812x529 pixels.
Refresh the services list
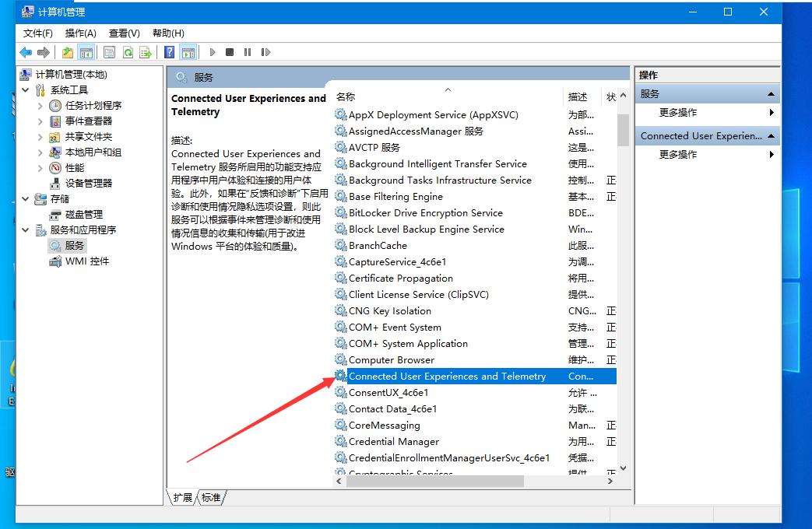[x=127, y=52]
